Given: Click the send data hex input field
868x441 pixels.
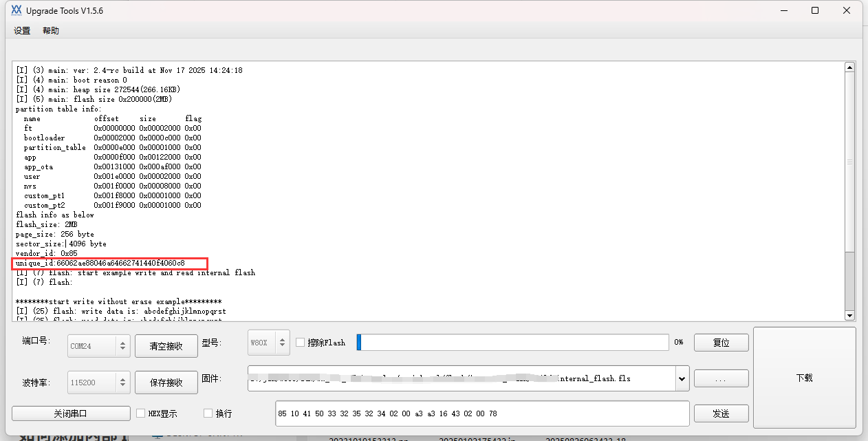Looking at the screenshot, I should click(x=481, y=413).
